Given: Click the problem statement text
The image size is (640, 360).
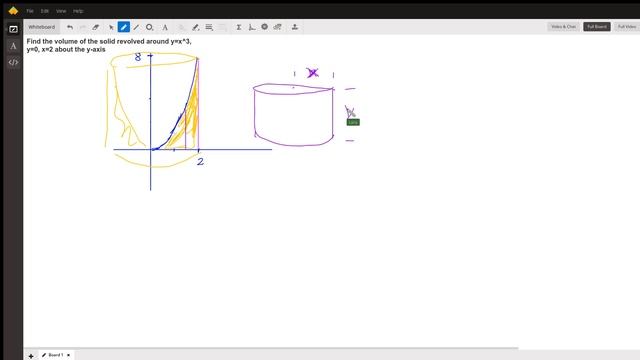Looking at the screenshot, I should (x=109, y=45).
